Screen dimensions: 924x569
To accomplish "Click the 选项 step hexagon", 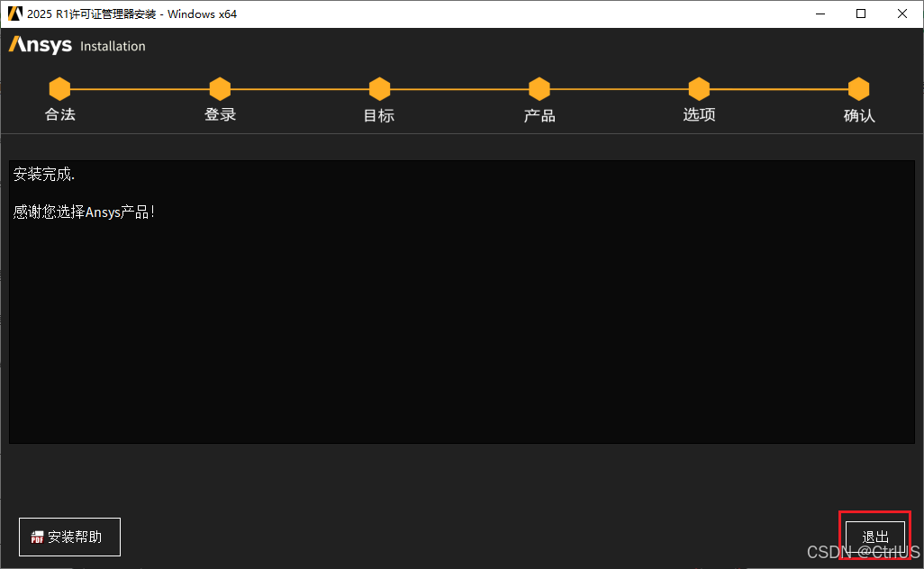I will pos(699,89).
